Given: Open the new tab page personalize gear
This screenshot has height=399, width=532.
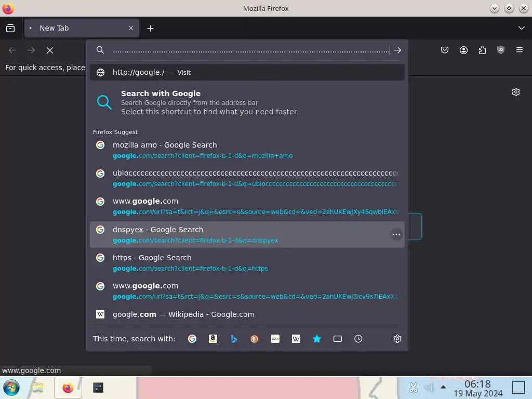Looking at the screenshot, I should [x=516, y=92].
